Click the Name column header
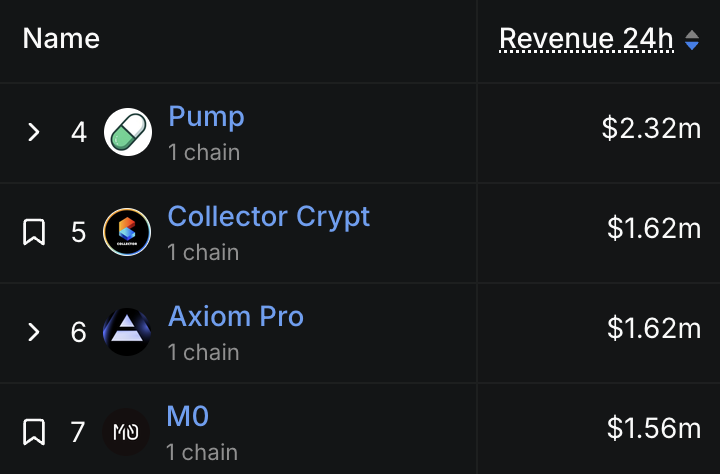This screenshot has height=474, width=720. point(61,38)
